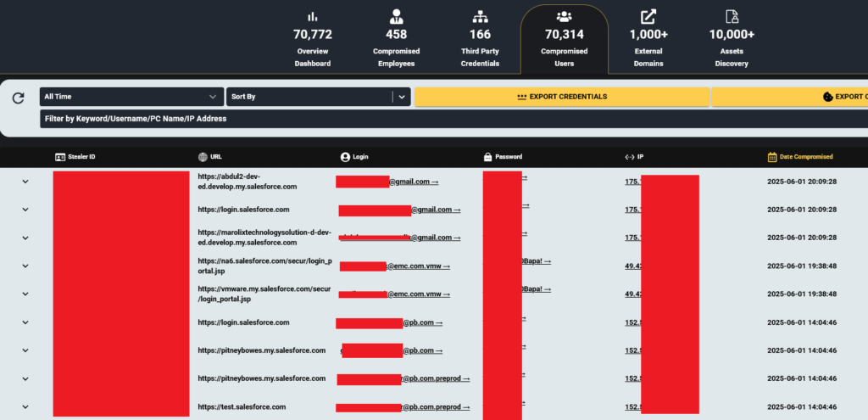Click the refresh icon beside All Time
Screen dimensions: 868x420
pyautogui.click(x=19, y=98)
